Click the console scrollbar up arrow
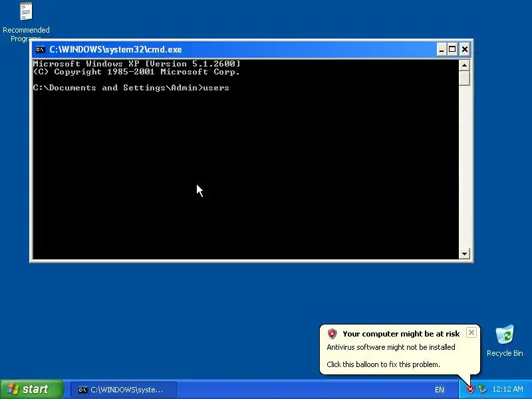 [464, 65]
